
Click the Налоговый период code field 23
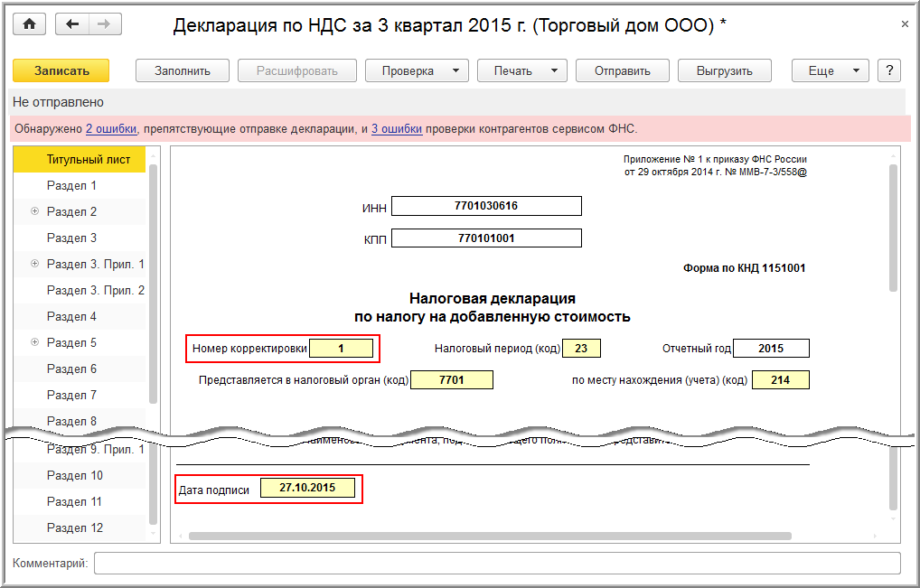click(x=581, y=349)
